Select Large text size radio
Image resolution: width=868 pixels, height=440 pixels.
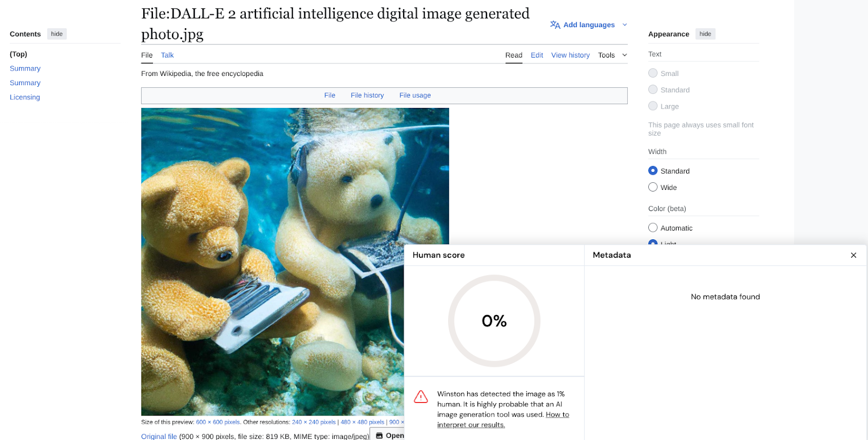tap(653, 106)
